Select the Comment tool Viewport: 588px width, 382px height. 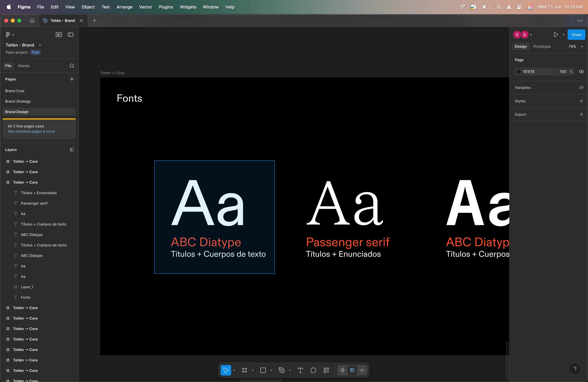[313, 370]
